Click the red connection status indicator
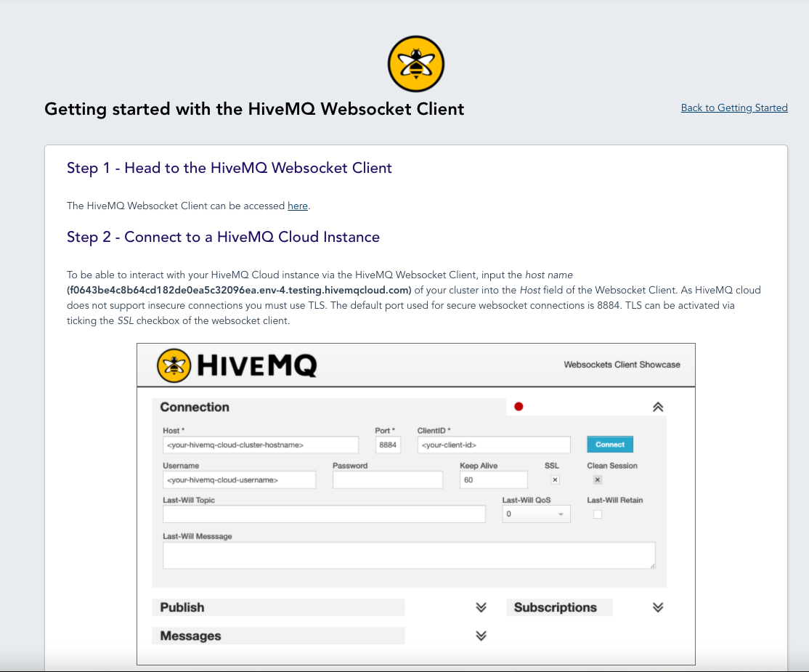Image resolution: width=809 pixels, height=672 pixels. pyautogui.click(x=519, y=407)
